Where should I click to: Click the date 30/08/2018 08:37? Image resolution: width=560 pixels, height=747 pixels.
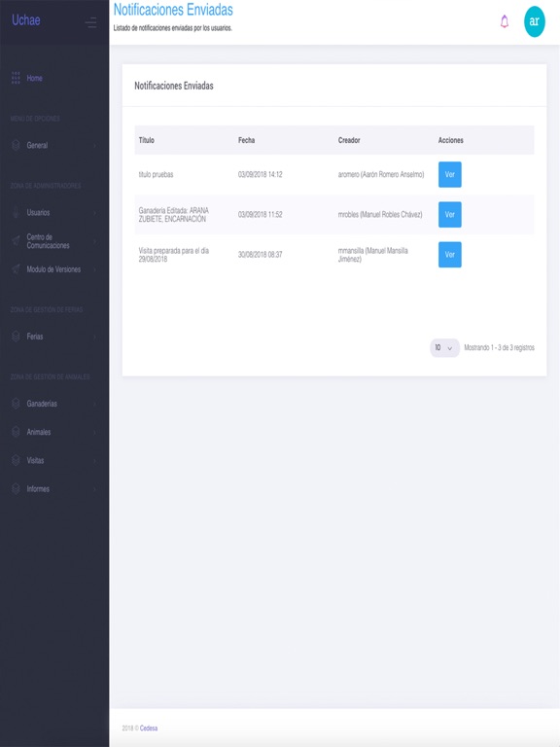(260, 255)
